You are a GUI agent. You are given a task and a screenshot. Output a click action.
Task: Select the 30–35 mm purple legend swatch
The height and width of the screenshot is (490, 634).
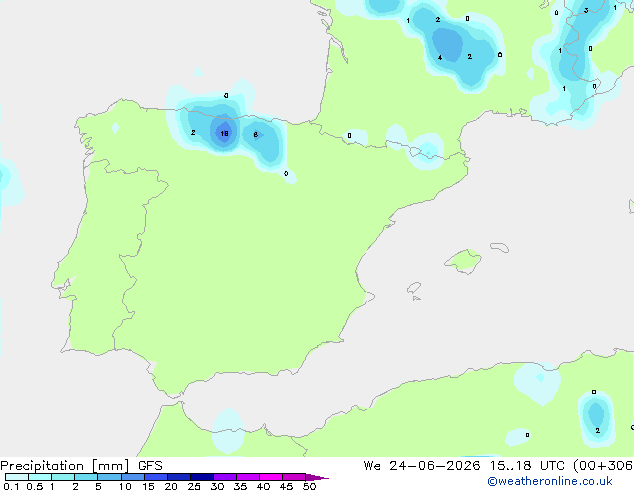point(225,477)
